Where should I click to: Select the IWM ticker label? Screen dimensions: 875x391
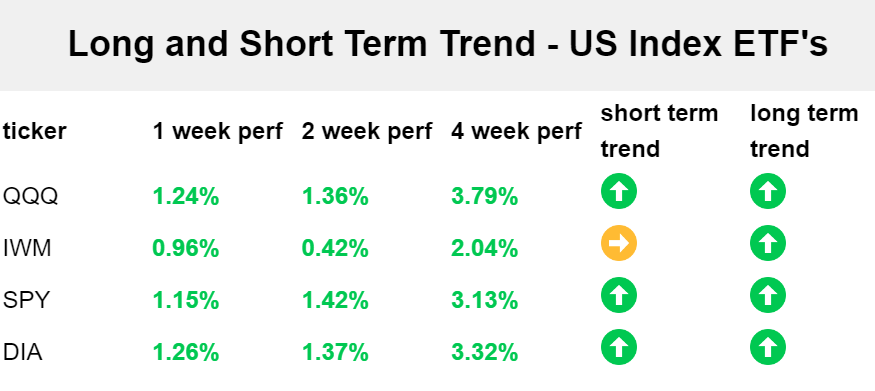[27, 248]
